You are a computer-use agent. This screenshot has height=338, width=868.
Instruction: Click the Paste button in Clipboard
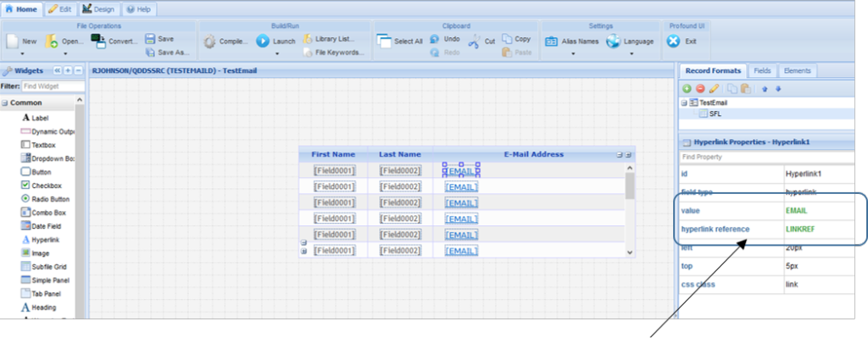517,53
